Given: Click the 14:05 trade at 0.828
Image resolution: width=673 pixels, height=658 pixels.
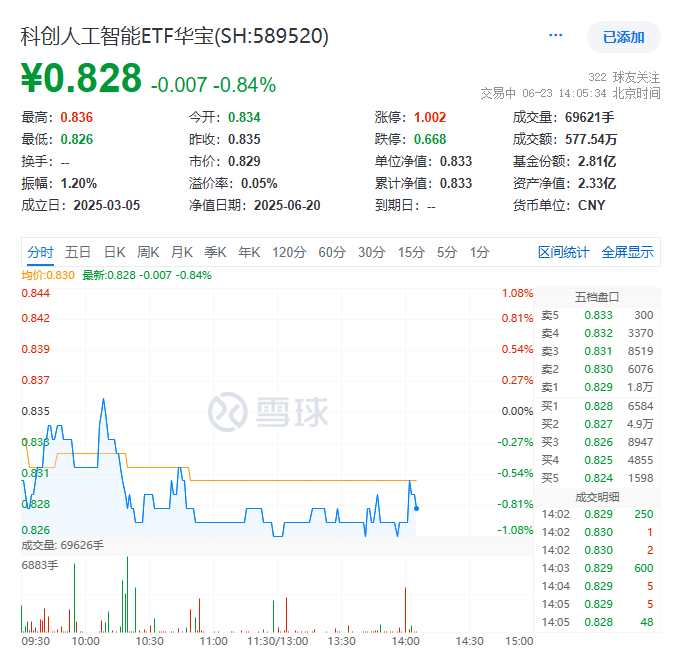Looking at the screenshot, I should click(597, 622).
